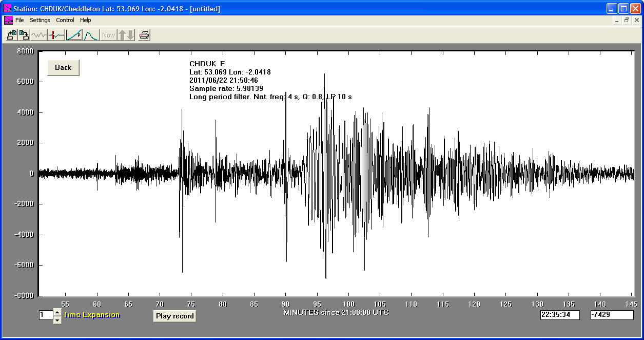This screenshot has height=340, width=644.
Task: Click the grayed waveform toolbar icon
Action: click(39, 35)
